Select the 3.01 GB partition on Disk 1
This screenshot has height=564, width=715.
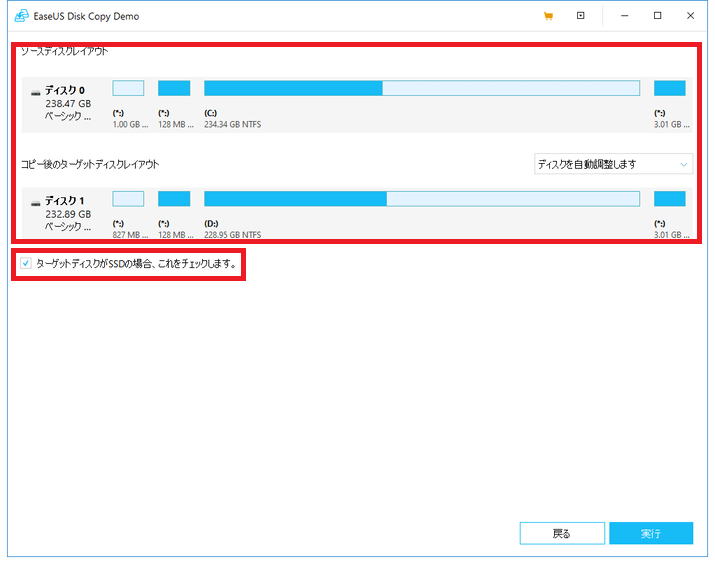tap(669, 198)
